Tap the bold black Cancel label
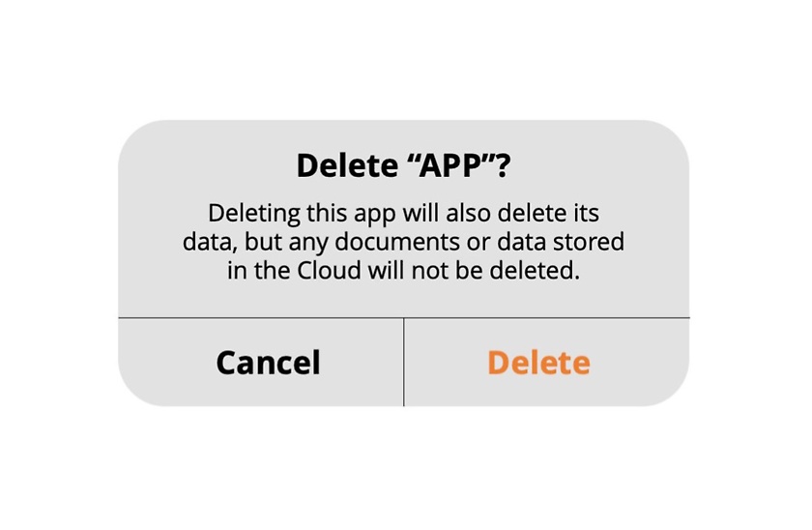This screenshot has height=530, width=812. 269,362
